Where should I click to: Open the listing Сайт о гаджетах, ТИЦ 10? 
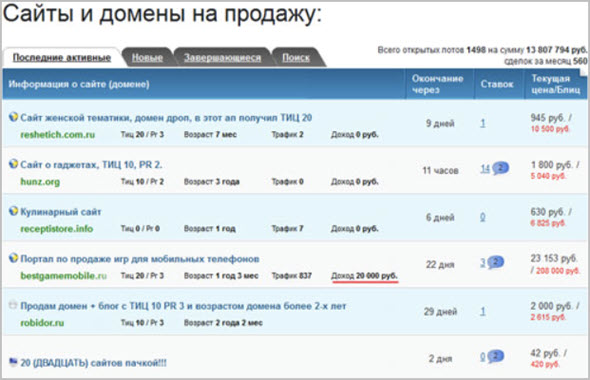click(91, 165)
